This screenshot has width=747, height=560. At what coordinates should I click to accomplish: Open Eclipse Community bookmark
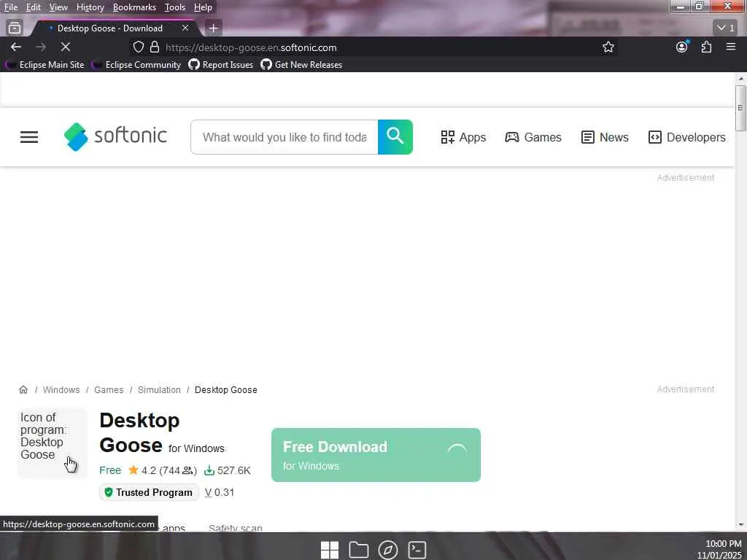[138, 65]
